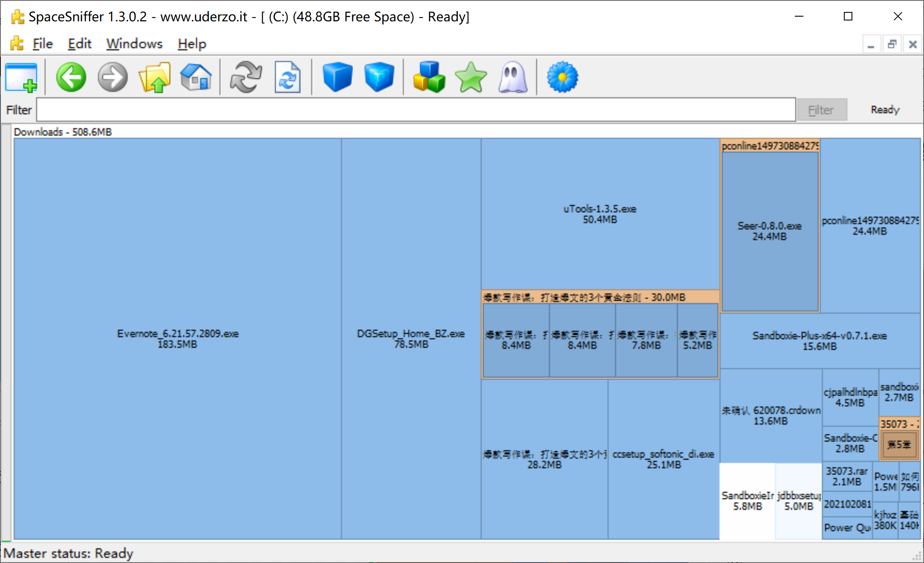Click the colored blocks icon
This screenshot has height=563, width=924.
(x=429, y=77)
